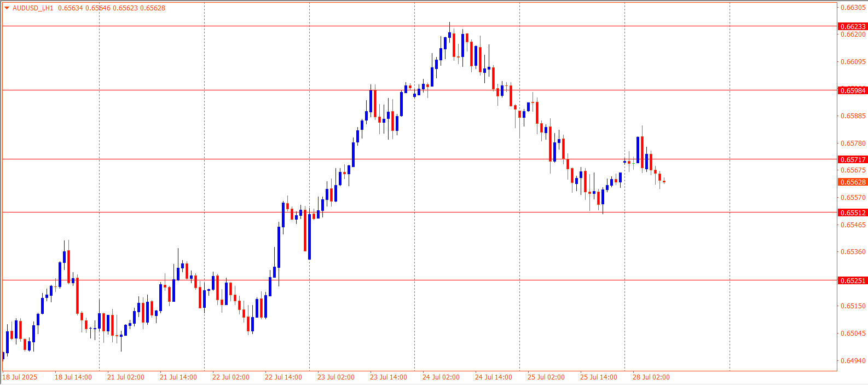Click the 0.65045 price scale value
The image size is (868, 385).
click(853, 334)
